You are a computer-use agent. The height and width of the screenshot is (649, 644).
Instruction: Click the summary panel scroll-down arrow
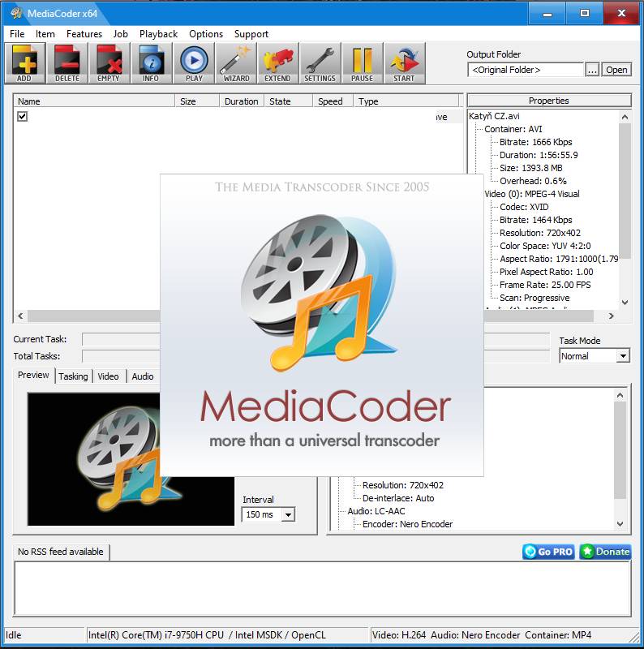[620, 523]
